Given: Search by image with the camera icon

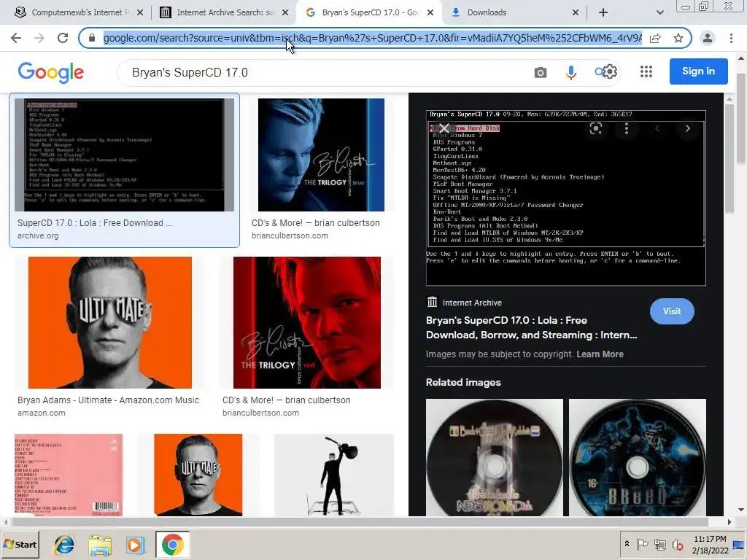Looking at the screenshot, I should click(541, 72).
